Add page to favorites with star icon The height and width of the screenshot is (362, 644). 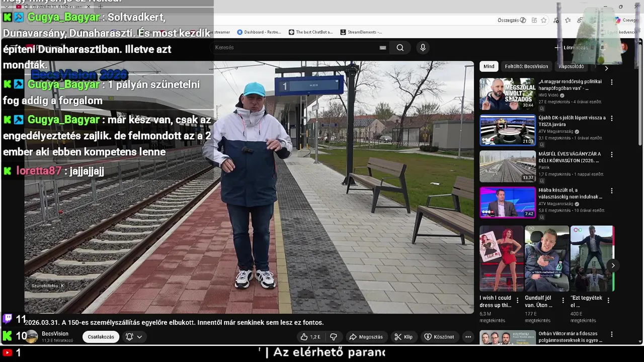[x=544, y=20]
